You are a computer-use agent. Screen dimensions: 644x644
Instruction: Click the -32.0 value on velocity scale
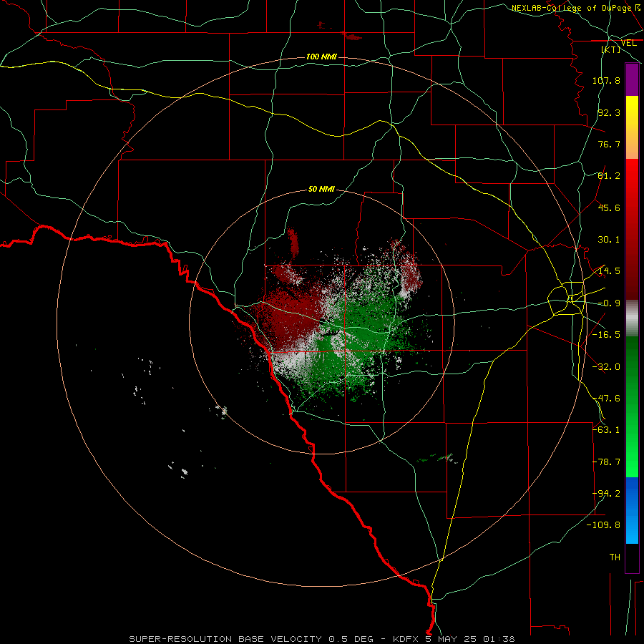(606, 367)
